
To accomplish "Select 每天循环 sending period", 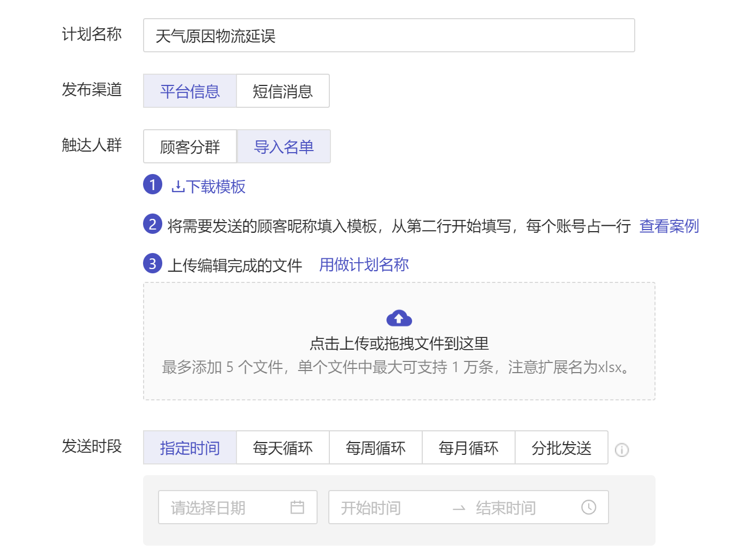I will 282,447.
